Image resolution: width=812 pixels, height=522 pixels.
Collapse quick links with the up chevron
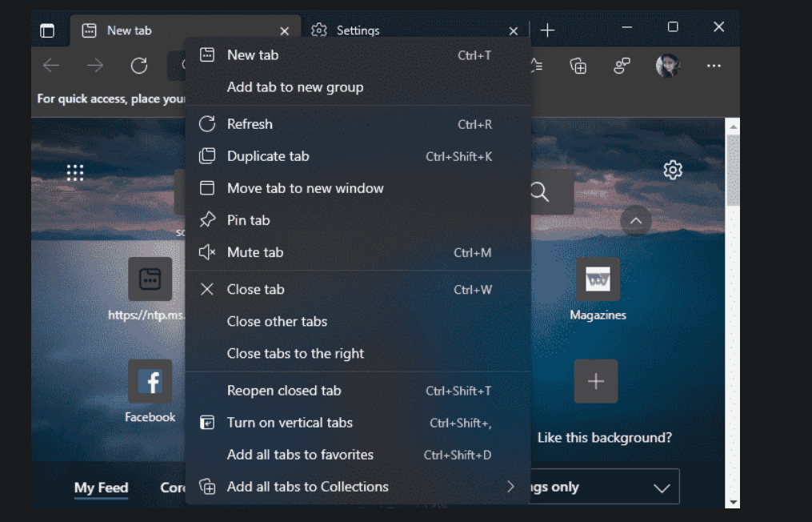(x=636, y=221)
